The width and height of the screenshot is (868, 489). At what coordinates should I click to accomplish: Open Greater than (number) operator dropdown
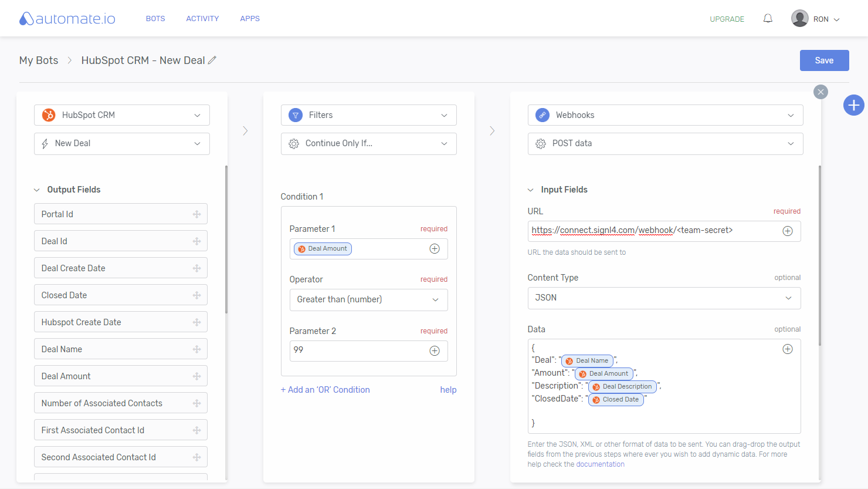click(369, 300)
